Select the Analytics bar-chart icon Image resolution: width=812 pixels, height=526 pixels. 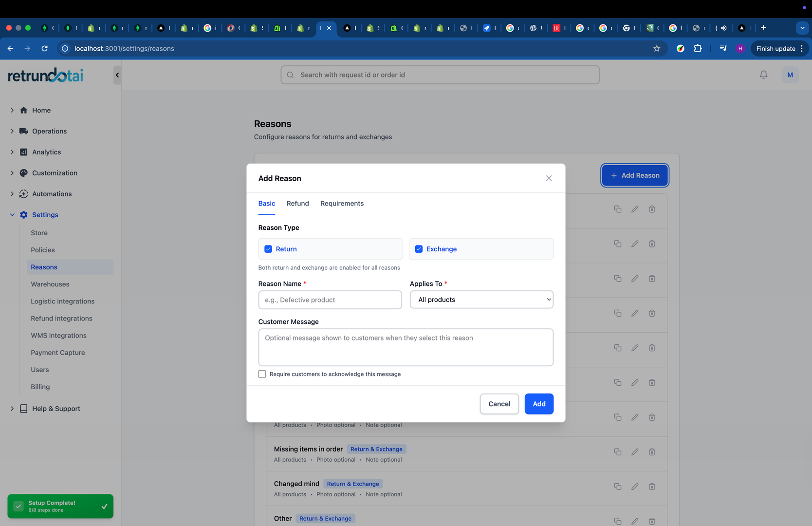[24, 152]
